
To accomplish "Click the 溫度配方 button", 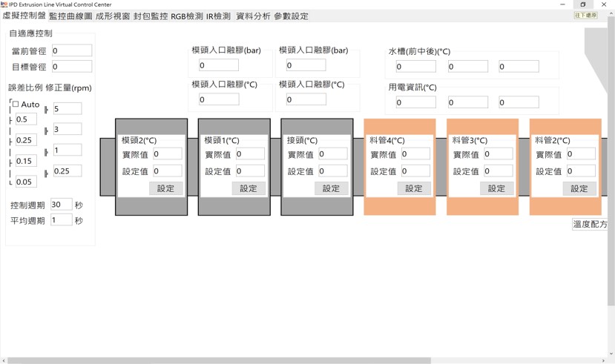I will [590, 224].
